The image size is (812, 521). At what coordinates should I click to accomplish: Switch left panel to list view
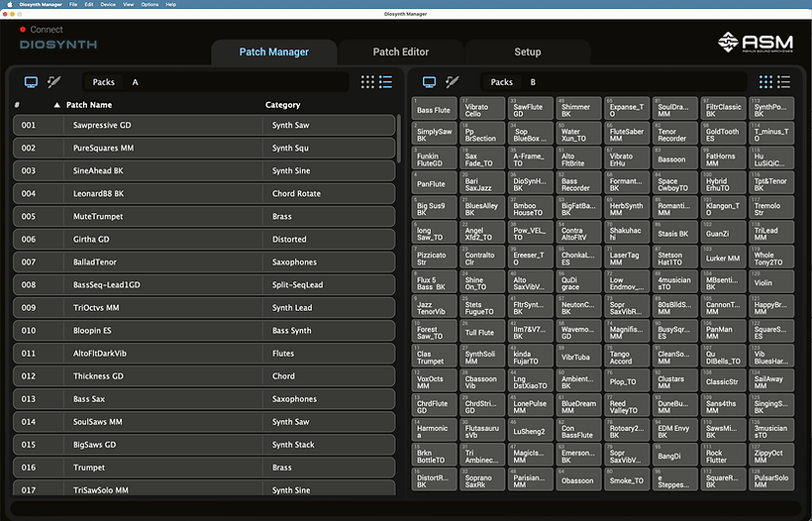tap(385, 82)
